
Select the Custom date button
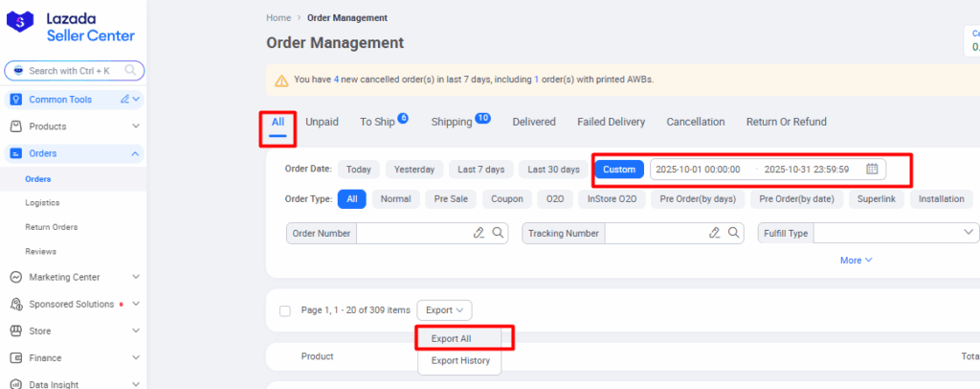pyautogui.click(x=619, y=170)
